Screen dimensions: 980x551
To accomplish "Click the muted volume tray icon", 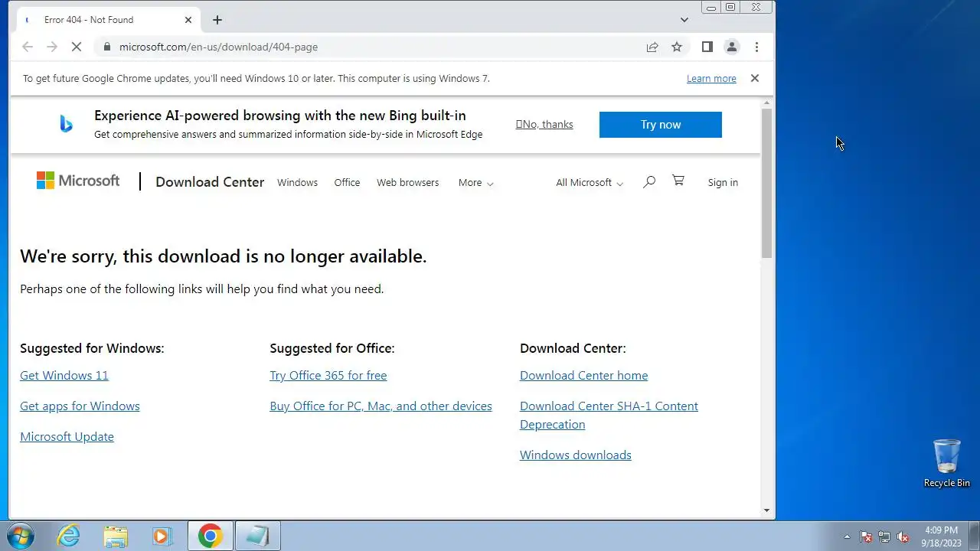I will tap(903, 536).
